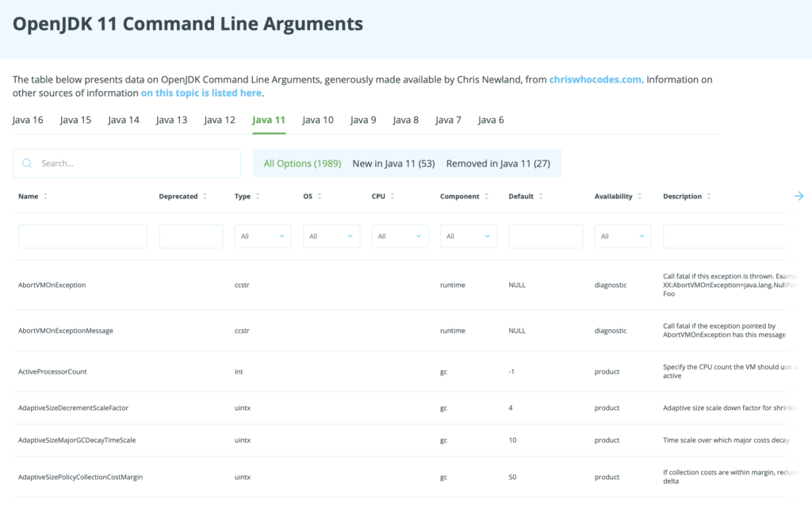This screenshot has height=507, width=812.
Task: Sort table by Name column arrows
Action: coord(45,197)
